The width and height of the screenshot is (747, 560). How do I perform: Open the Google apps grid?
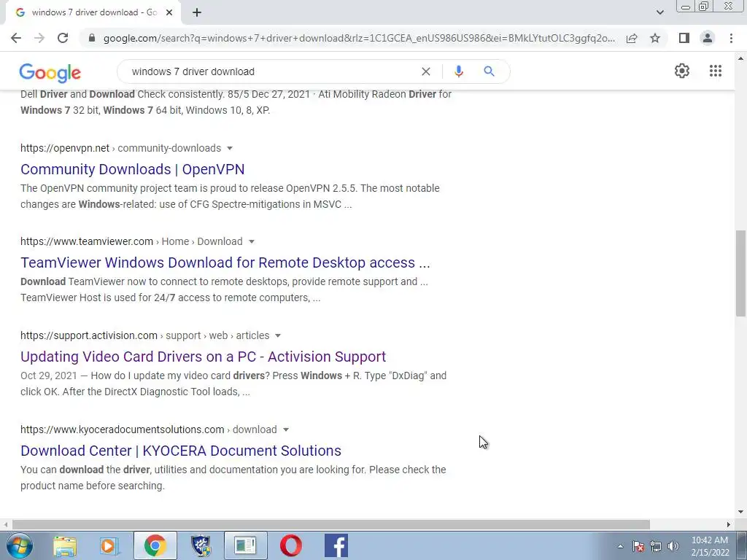[715, 71]
